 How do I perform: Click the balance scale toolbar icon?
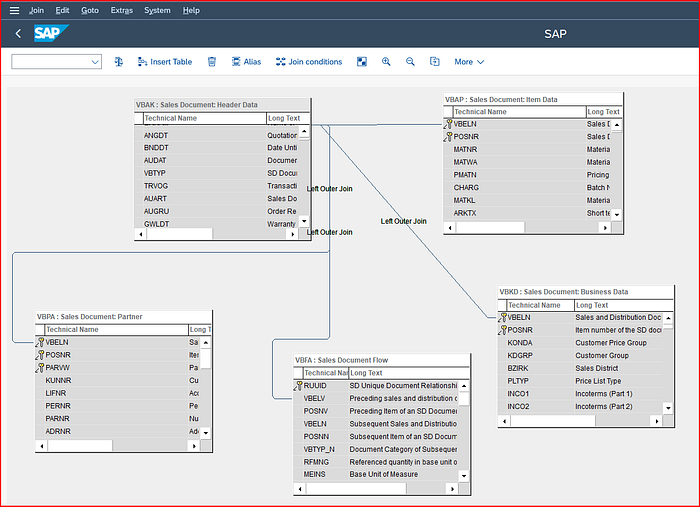[x=119, y=62]
